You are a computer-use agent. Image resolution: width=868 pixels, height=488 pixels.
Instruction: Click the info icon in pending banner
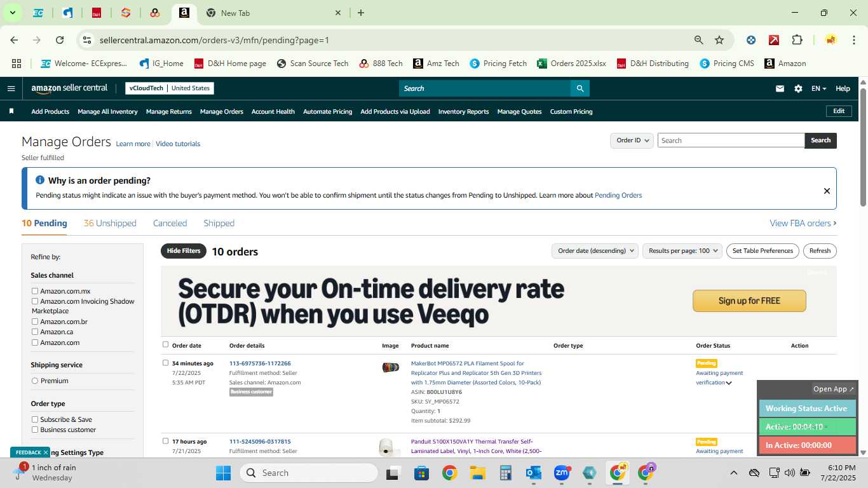[40, 180]
